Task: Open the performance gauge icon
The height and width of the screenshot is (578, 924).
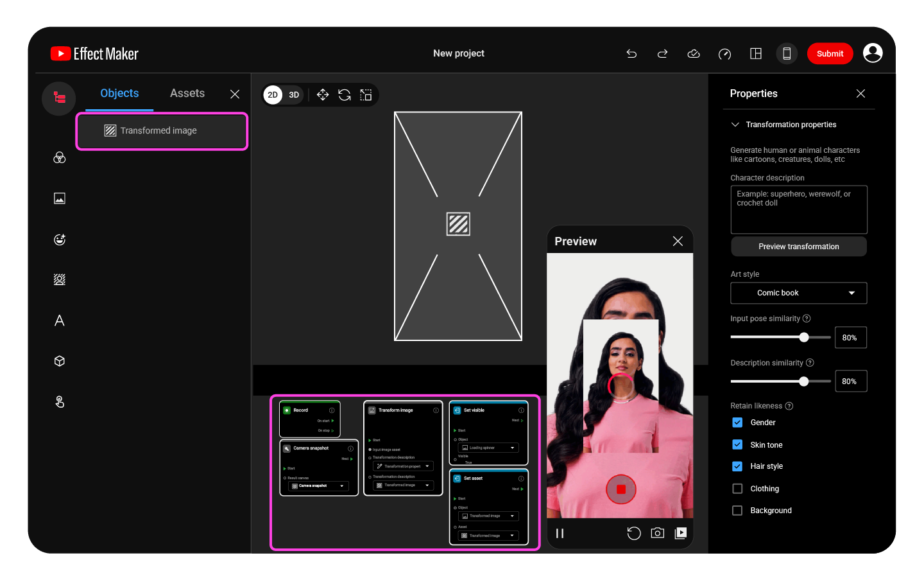Action: pyautogui.click(x=724, y=54)
